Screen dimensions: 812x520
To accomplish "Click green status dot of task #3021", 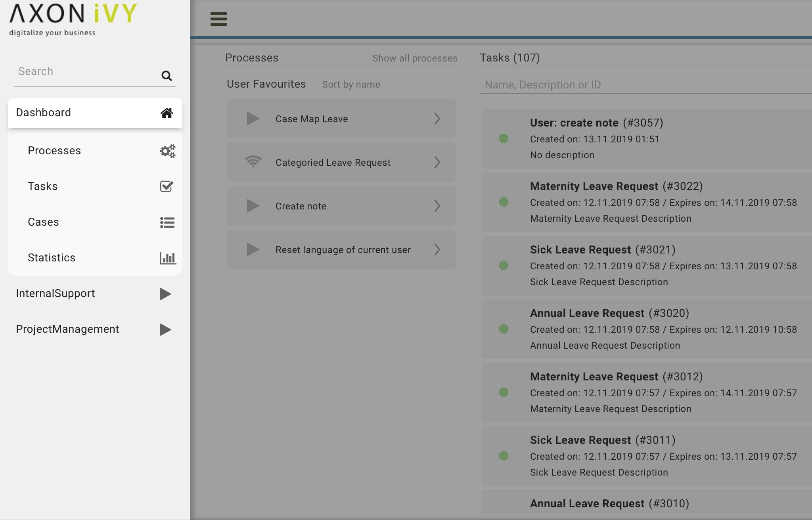I will pyautogui.click(x=504, y=265).
